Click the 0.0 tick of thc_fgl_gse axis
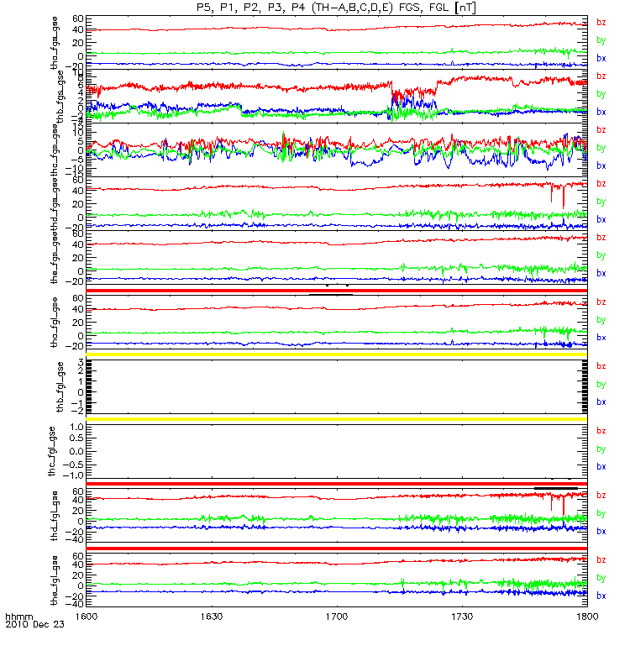The image size is (630, 672). pyautogui.click(x=76, y=451)
